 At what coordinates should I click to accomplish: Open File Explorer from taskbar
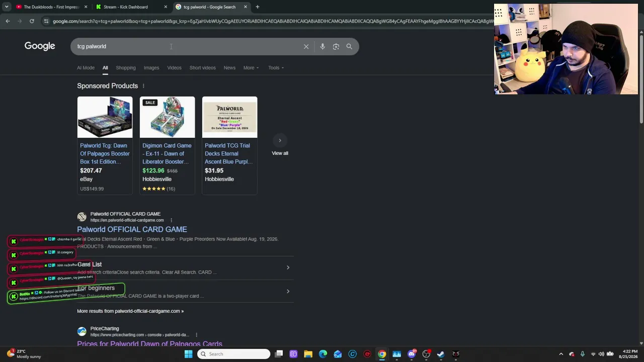pos(308,354)
